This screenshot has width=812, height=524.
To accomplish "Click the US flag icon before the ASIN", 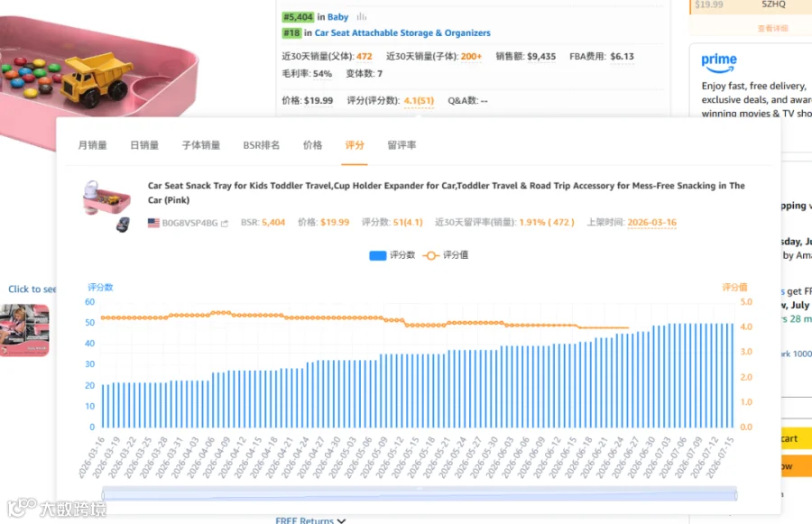I will point(153,223).
